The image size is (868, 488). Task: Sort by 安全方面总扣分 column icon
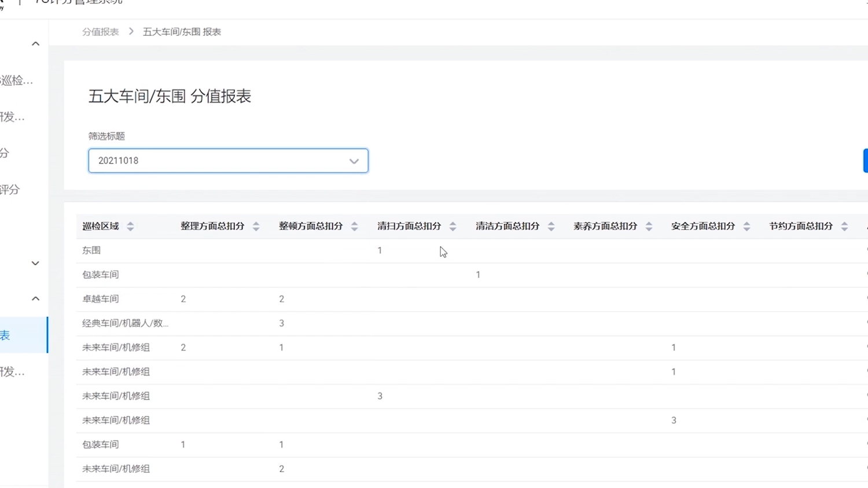click(746, 226)
